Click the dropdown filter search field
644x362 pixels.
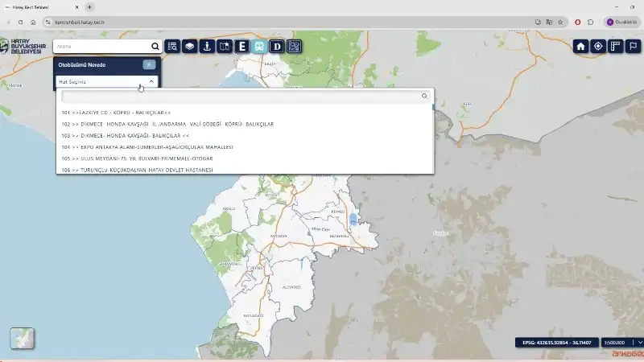pyautogui.click(x=242, y=96)
